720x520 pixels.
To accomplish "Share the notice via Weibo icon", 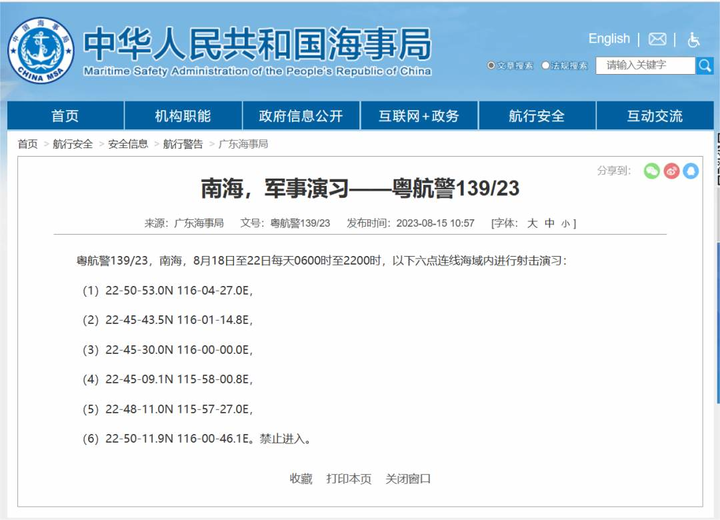I will [x=671, y=171].
